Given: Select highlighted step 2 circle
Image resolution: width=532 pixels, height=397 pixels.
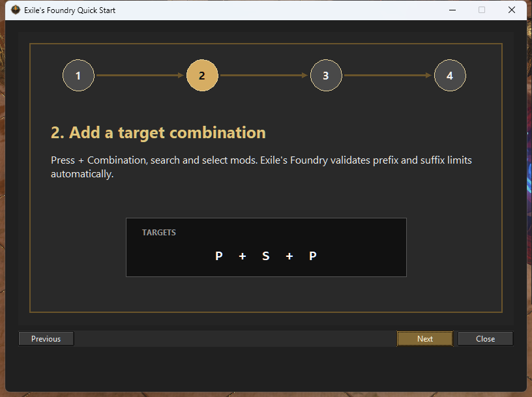Looking at the screenshot, I should click(202, 76).
